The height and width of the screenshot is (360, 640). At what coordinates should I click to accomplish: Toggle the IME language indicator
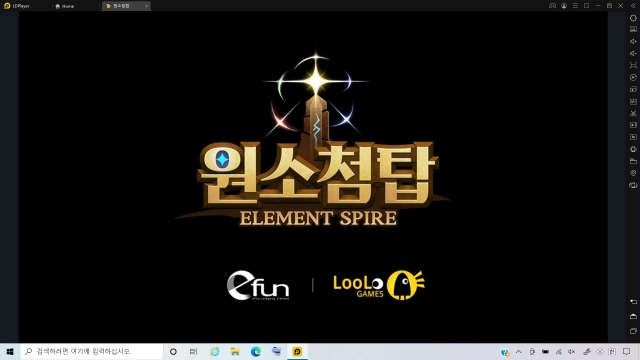pyautogui.click(x=612, y=351)
